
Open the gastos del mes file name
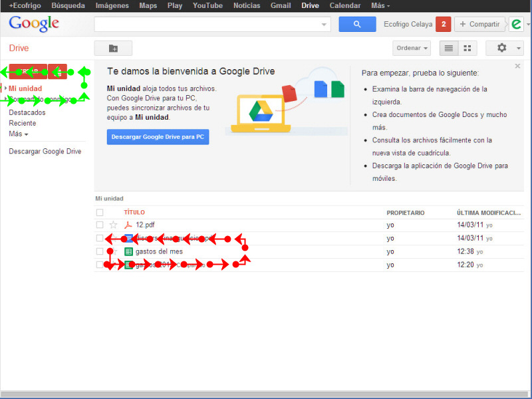(x=159, y=251)
